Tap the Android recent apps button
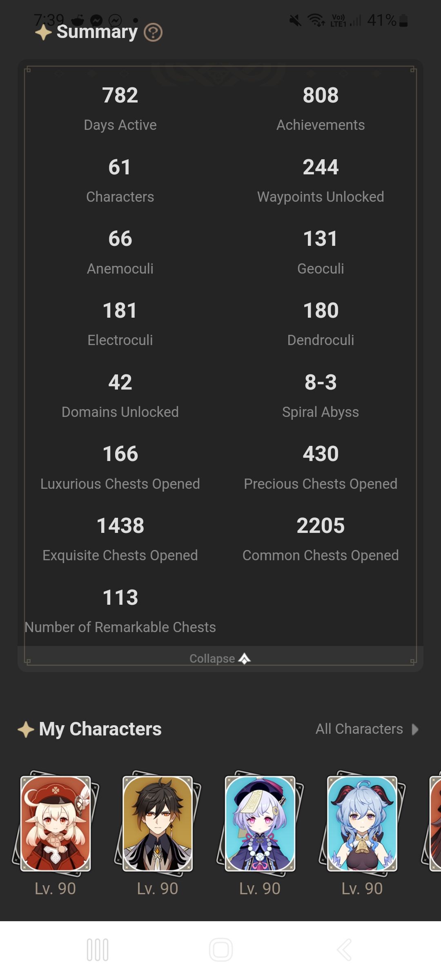This screenshot has width=441, height=980. [x=98, y=950]
